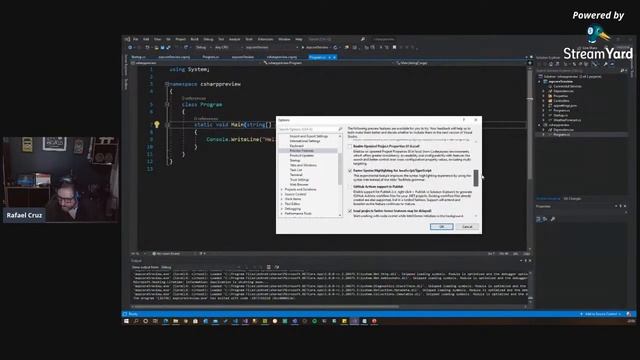This screenshot has width=640, height=360.
Task: Expand Debugging in Options tree
Action: tap(282, 209)
